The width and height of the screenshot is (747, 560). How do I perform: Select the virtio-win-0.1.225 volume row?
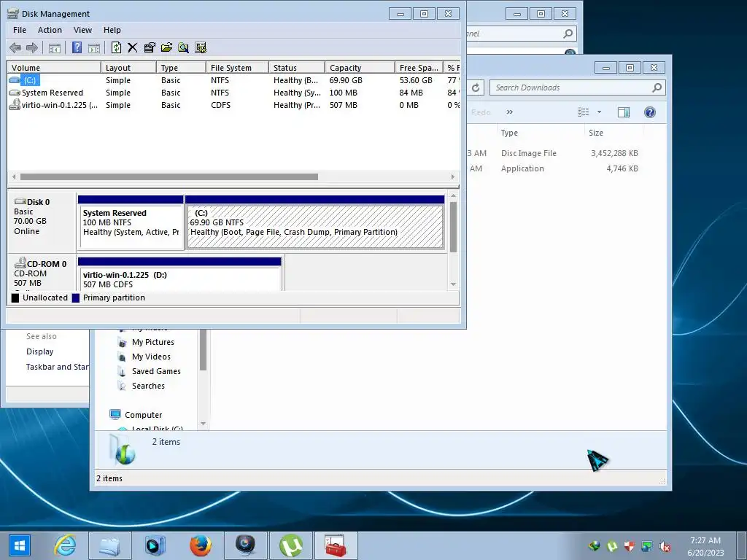[233, 105]
